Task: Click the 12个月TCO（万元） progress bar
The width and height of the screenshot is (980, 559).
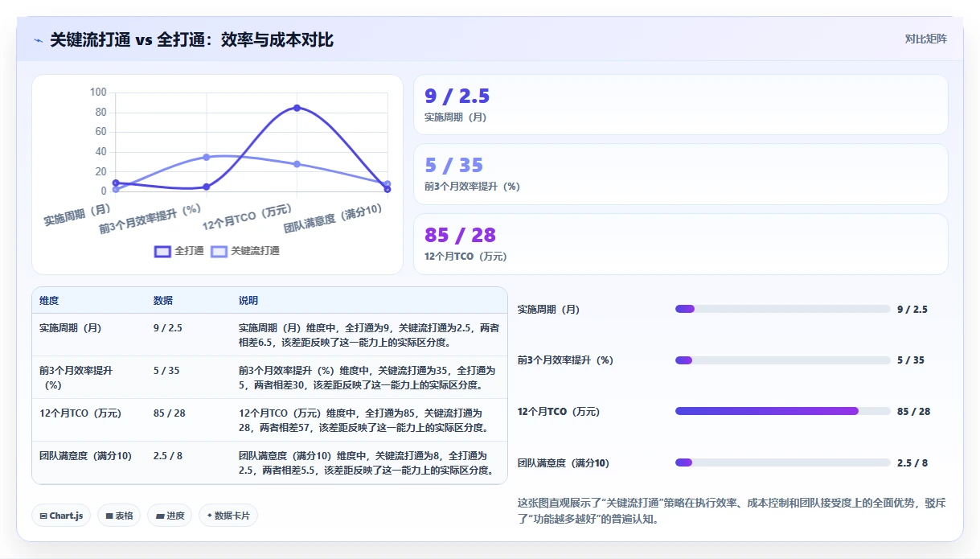Action: click(783, 411)
